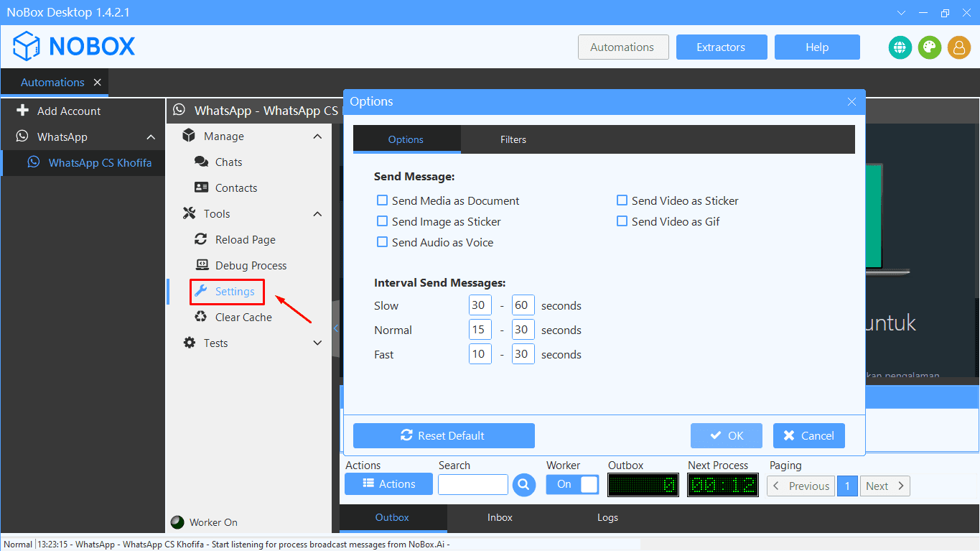Click the orange user profile icon

pos(958,47)
